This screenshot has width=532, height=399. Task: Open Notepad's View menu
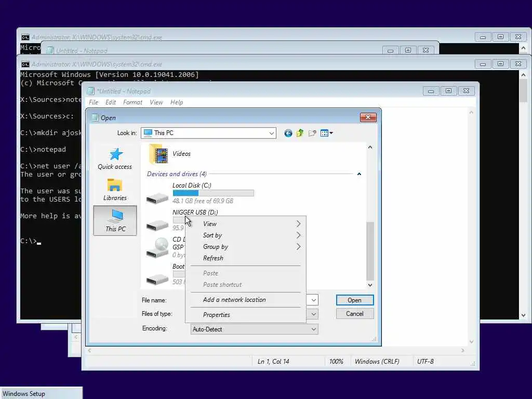[156, 102]
